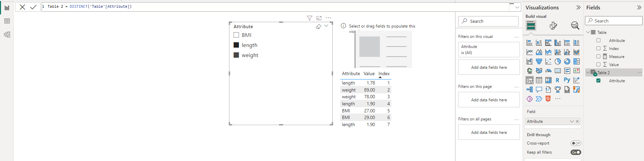644x161 pixels.
Task: Open focus mode for the slicer visual
Action: [x=319, y=18]
